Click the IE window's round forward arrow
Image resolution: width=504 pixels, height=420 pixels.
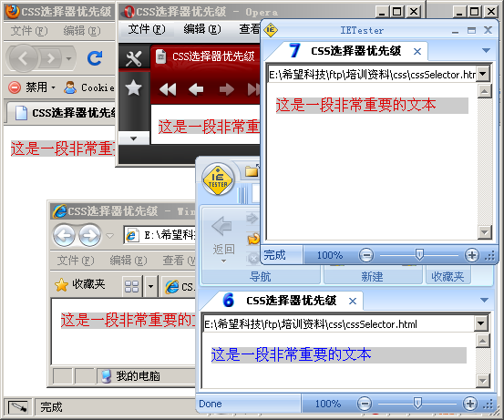pyautogui.click(x=89, y=236)
